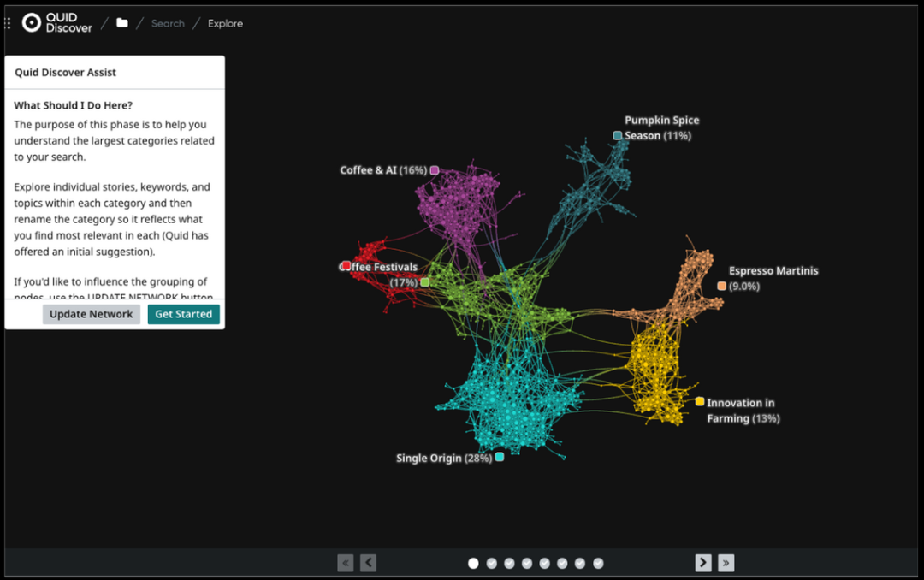Select the orange Espresso Martinis marker
The image size is (924, 580).
coord(721,286)
